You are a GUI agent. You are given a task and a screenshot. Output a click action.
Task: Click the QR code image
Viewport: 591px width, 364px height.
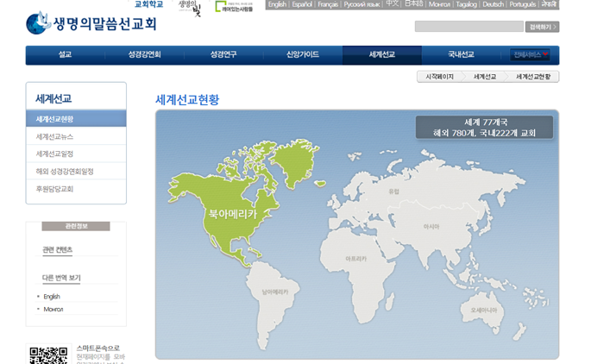48,355
